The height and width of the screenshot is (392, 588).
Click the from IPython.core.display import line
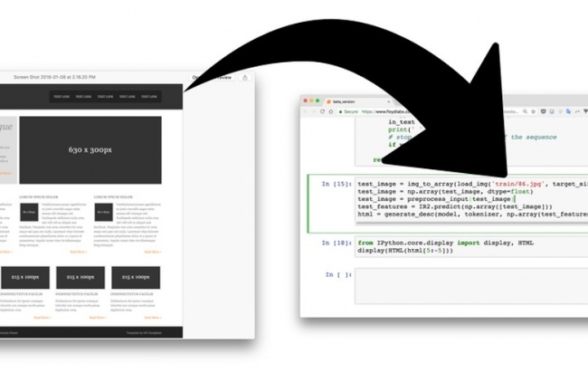(445, 244)
